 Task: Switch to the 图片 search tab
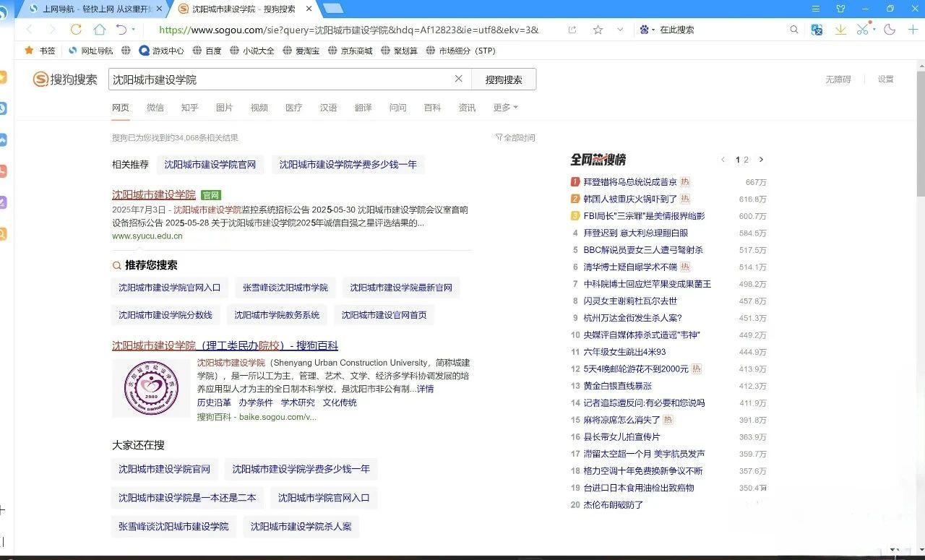coord(224,108)
